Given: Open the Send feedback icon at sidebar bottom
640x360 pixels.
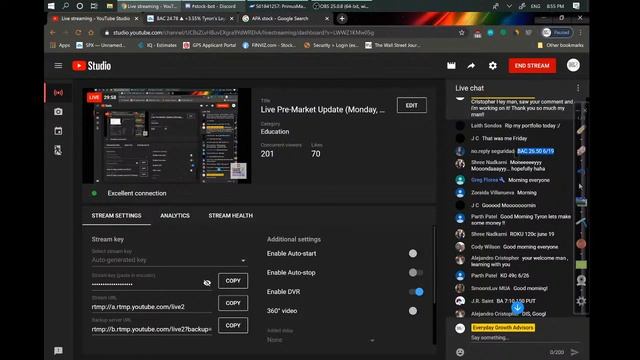Looking at the screenshot, I should coord(58,351).
